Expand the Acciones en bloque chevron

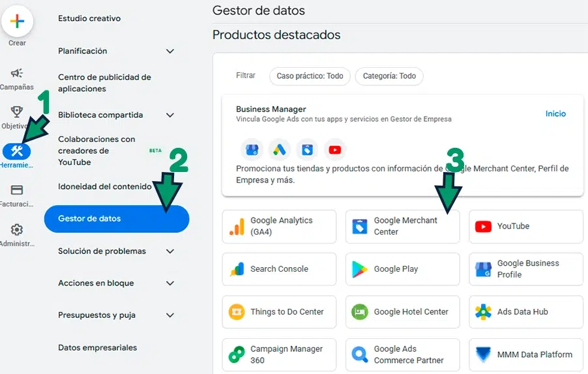click(x=170, y=283)
